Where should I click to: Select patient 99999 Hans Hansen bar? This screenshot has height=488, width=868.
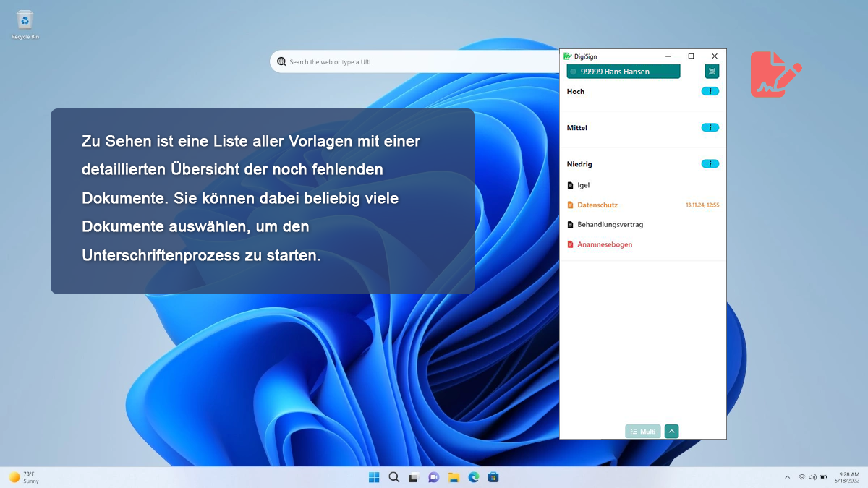coord(623,72)
